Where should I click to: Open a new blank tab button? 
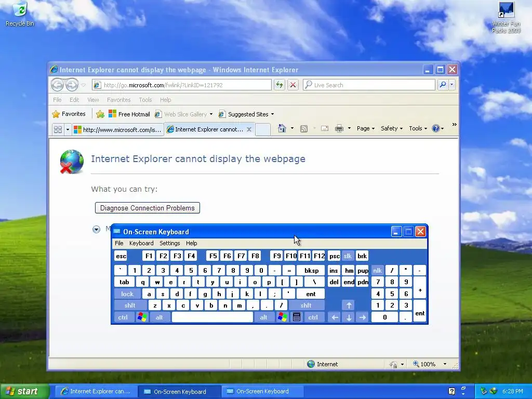[262, 129]
